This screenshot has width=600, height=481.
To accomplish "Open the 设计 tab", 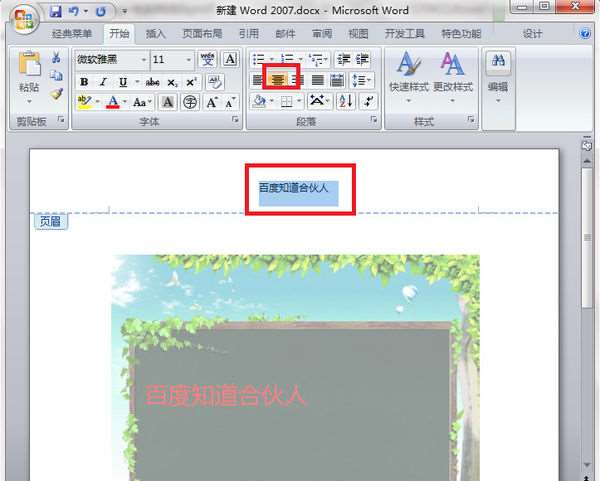I will [x=532, y=34].
